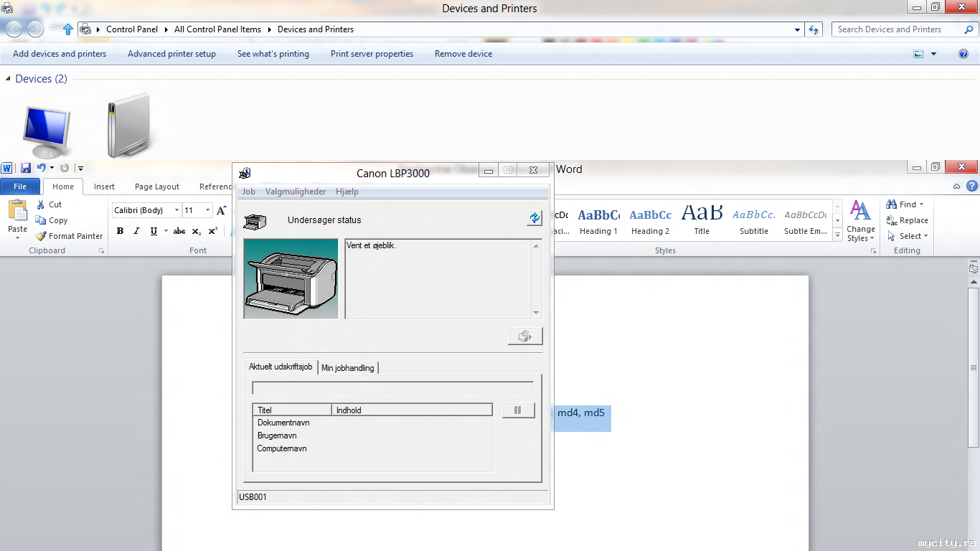Viewport: 980px width, 551px height.
Task: Click the resume print job button with printer icon
Action: [525, 336]
